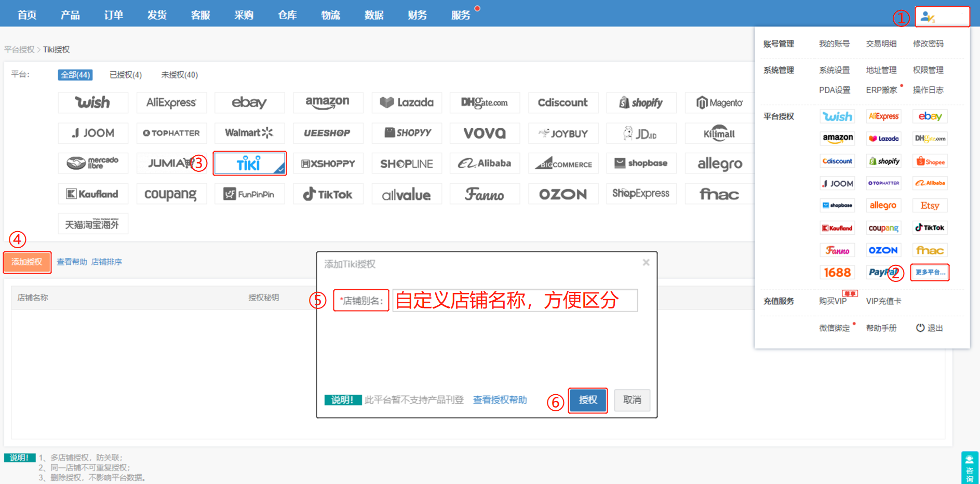The height and width of the screenshot is (484, 980).
Task: Select the UEESHOP platform tile
Action: pos(328,133)
